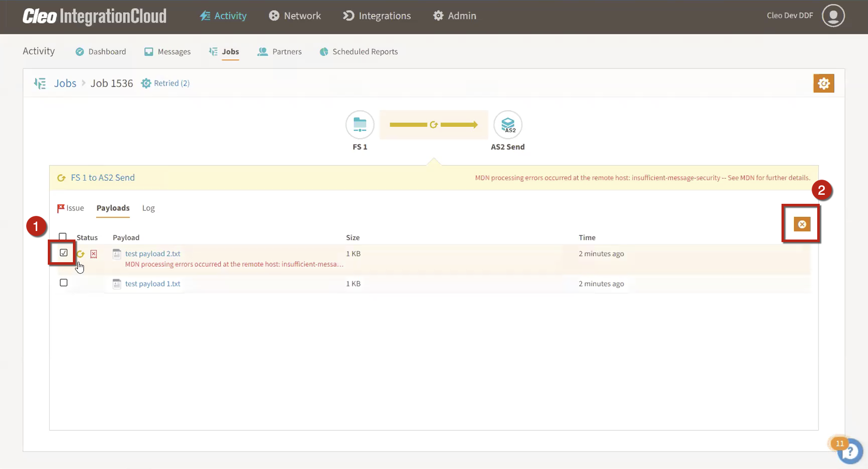Open the Activity top menu
The width and height of the screenshot is (868, 469).
click(x=223, y=16)
